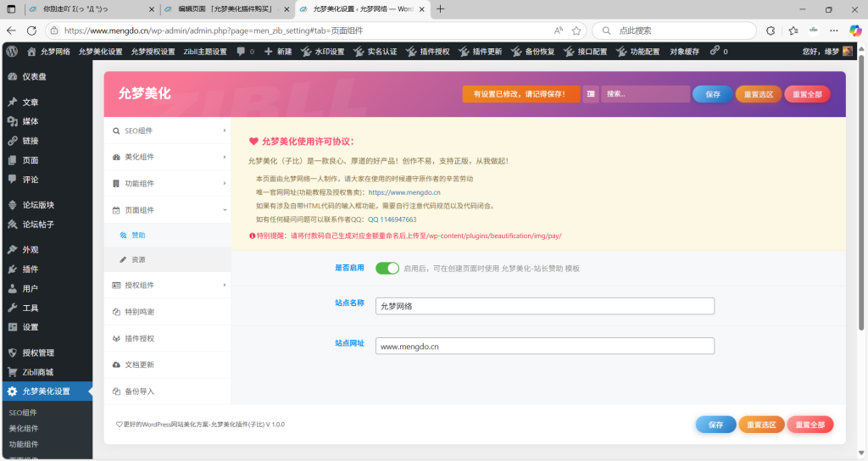The width and height of the screenshot is (868, 461).
Task: Expand 授权组件 section in settings
Action: (167, 285)
